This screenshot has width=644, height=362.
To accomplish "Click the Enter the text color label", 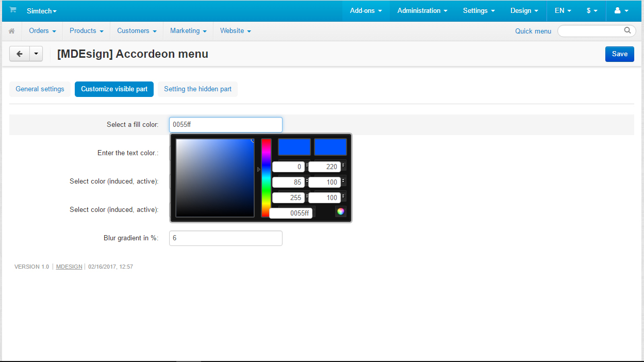I will (x=128, y=153).
